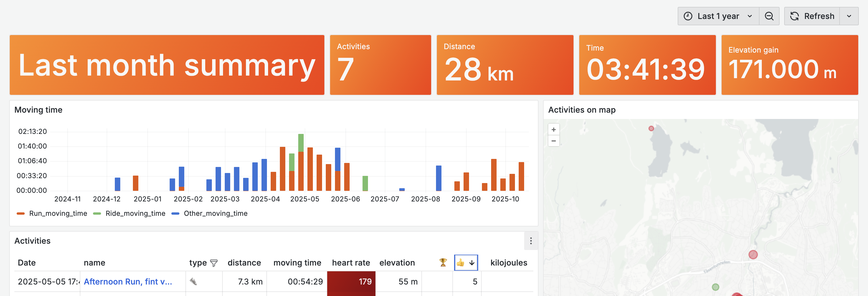Viewport: 868px width, 296px height.
Task: Click the running shoe type icon
Action: pyautogui.click(x=193, y=281)
